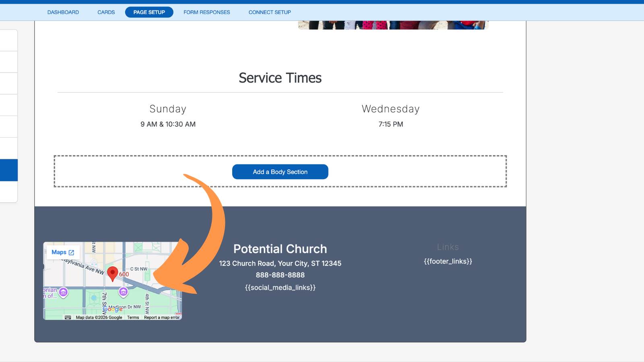The height and width of the screenshot is (362, 644).
Task: Click the {{footer_links}} placeholder
Action: click(x=448, y=261)
